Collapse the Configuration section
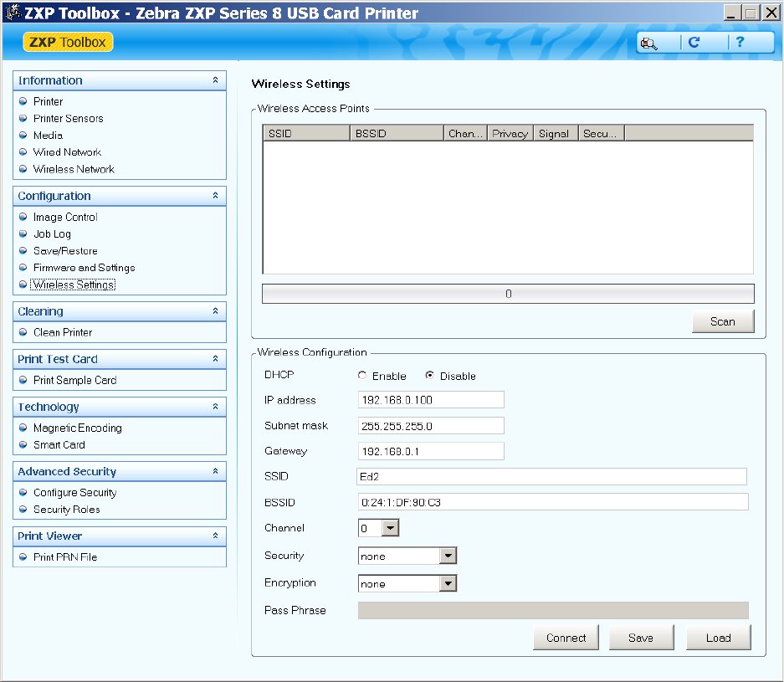Screen dimensions: 784x682 click(x=215, y=196)
